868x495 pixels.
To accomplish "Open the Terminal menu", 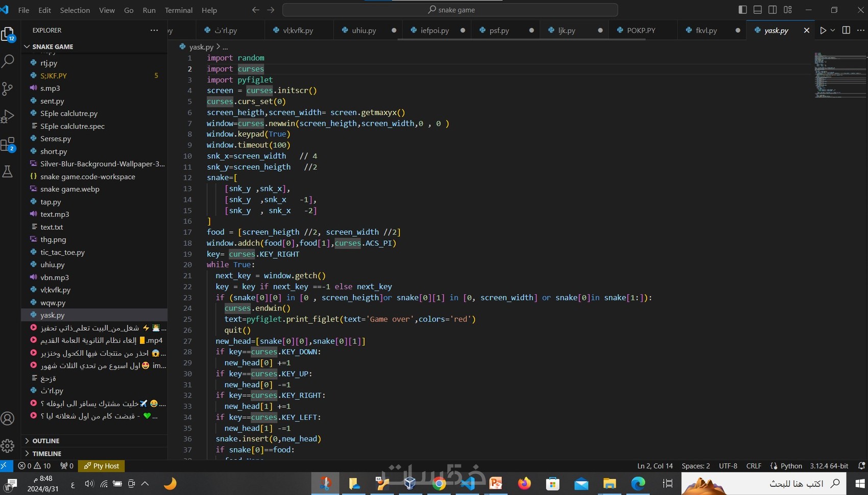I will 178,10.
